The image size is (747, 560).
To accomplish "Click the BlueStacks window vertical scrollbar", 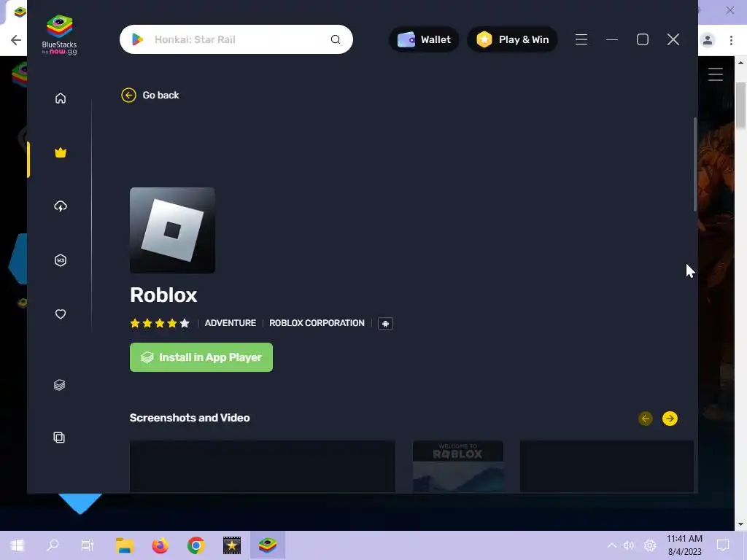I will click(695, 164).
